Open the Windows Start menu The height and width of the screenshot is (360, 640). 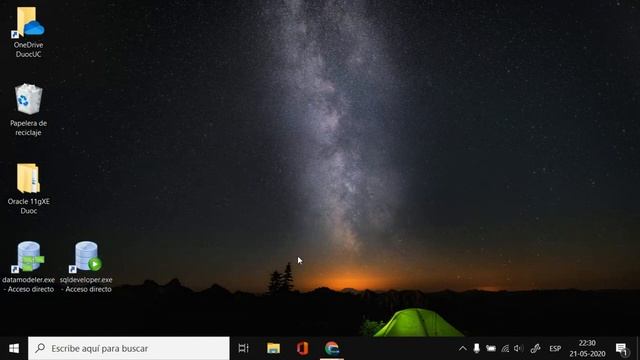[x=14, y=348]
